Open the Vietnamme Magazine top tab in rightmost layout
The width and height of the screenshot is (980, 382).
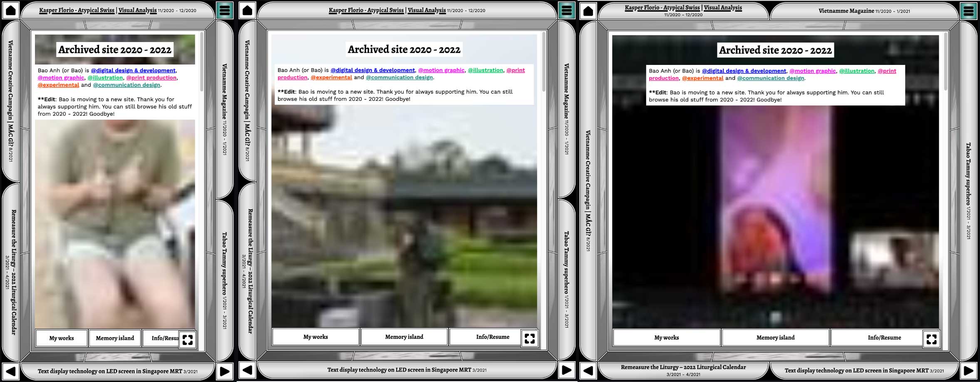(864, 11)
